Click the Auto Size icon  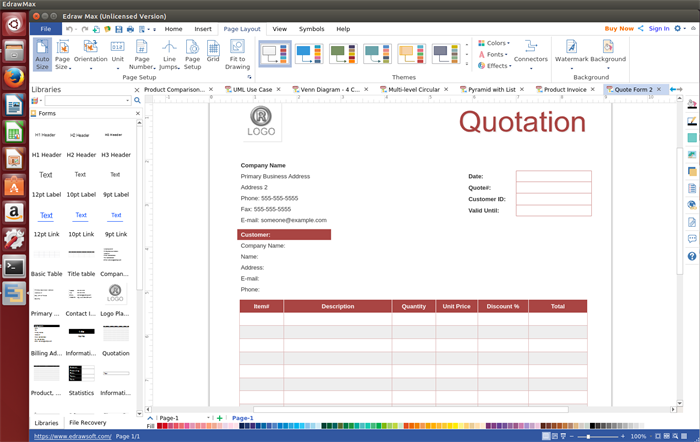tap(42, 55)
